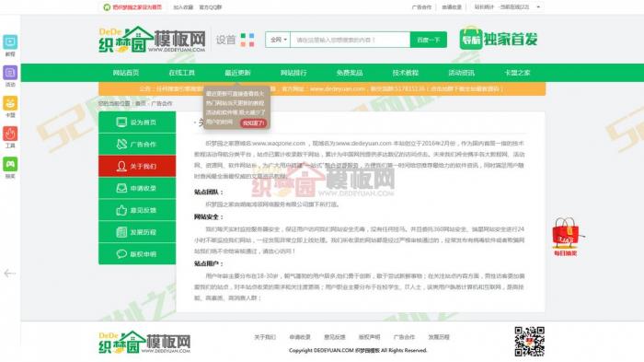Click the 站点用户 heading
Viewport: 644px width, 362px height.
[209, 263]
